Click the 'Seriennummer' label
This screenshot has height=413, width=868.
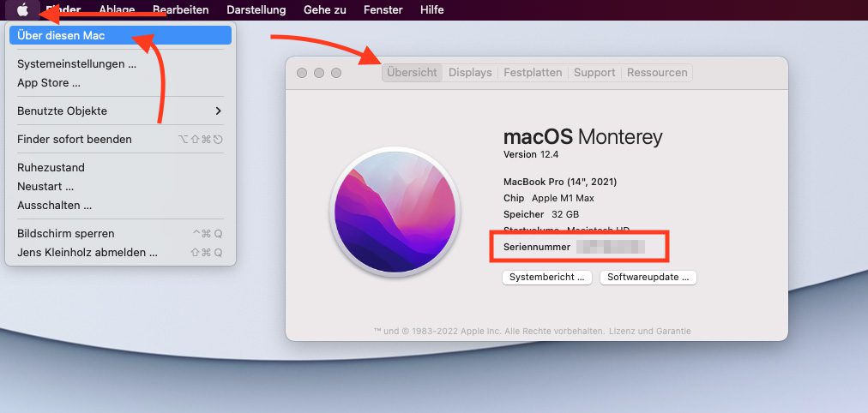536,247
